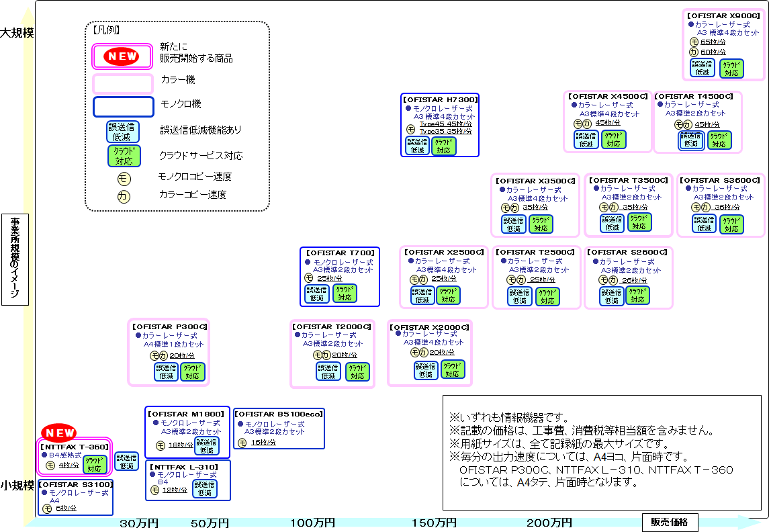Click the red NEW badge above NTTFAX T-360
Screen dimensions: 769x532
[x=59, y=433]
